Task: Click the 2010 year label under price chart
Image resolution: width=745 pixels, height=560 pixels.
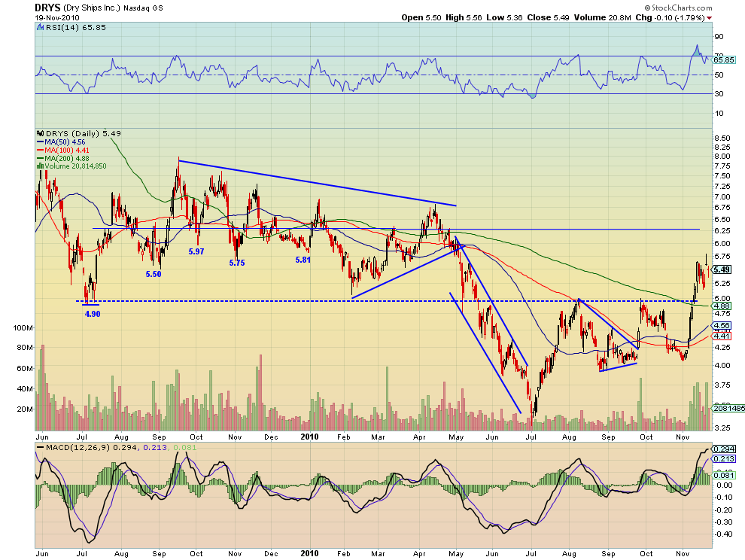Action: tap(310, 437)
